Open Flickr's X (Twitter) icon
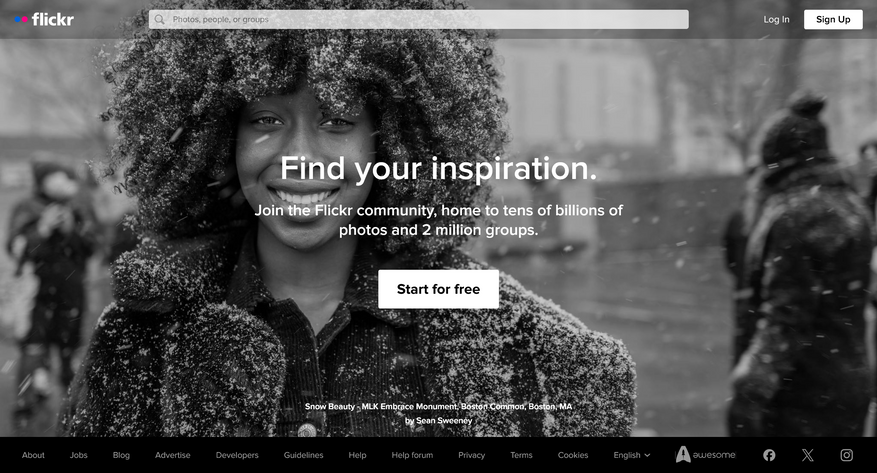This screenshot has width=877, height=473. pos(808,455)
